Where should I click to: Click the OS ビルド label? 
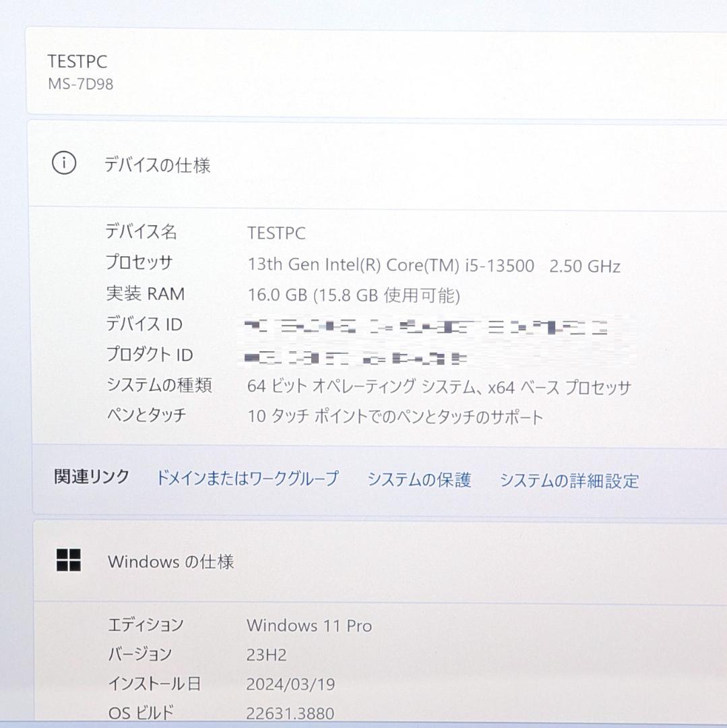pos(141,712)
